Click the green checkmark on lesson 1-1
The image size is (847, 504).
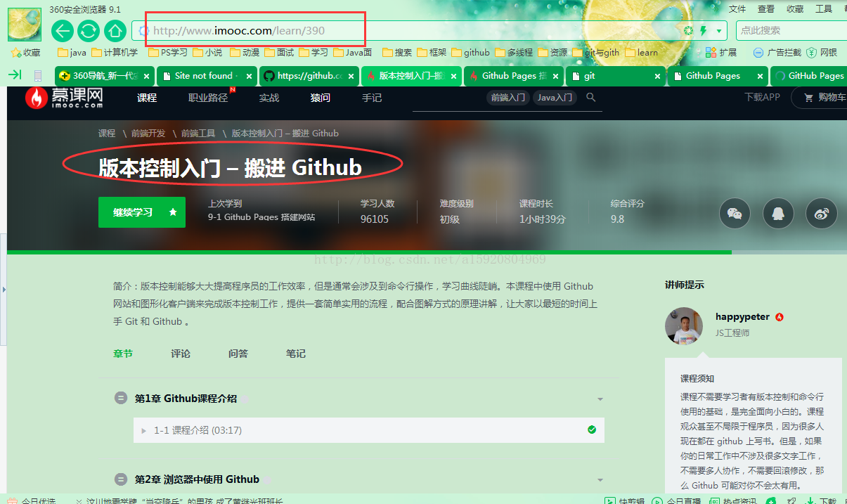coord(592,429)
